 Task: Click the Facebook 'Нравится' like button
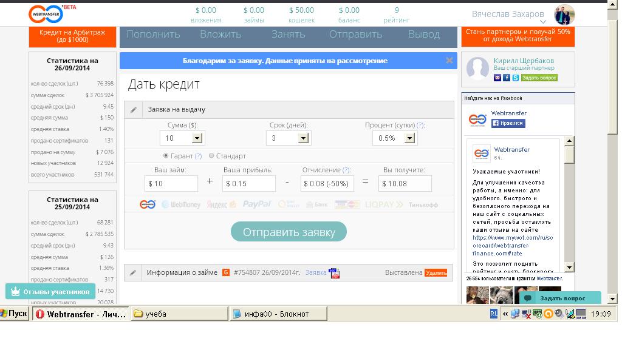508,123
